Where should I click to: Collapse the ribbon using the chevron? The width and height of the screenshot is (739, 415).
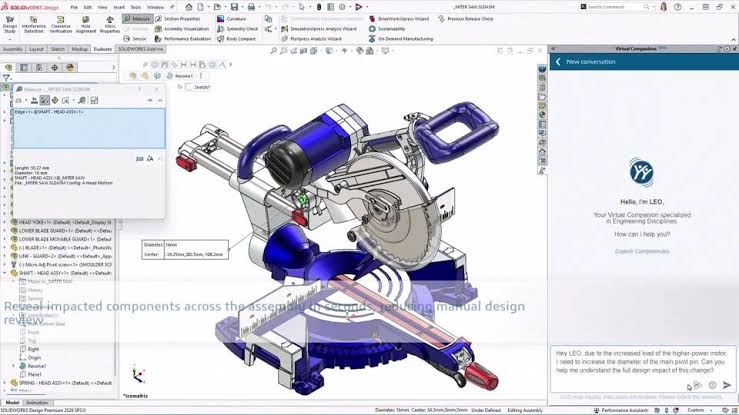point(733,40)
